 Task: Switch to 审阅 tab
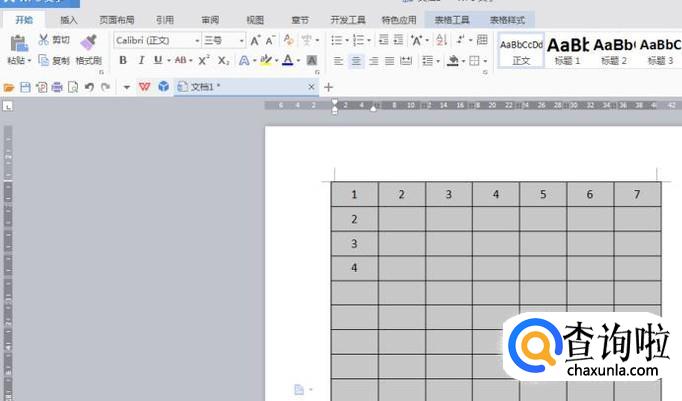(210, 20)
